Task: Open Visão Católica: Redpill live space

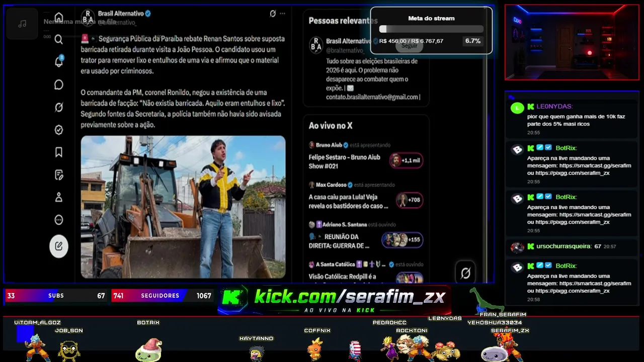Action: [x=343, y=277]
